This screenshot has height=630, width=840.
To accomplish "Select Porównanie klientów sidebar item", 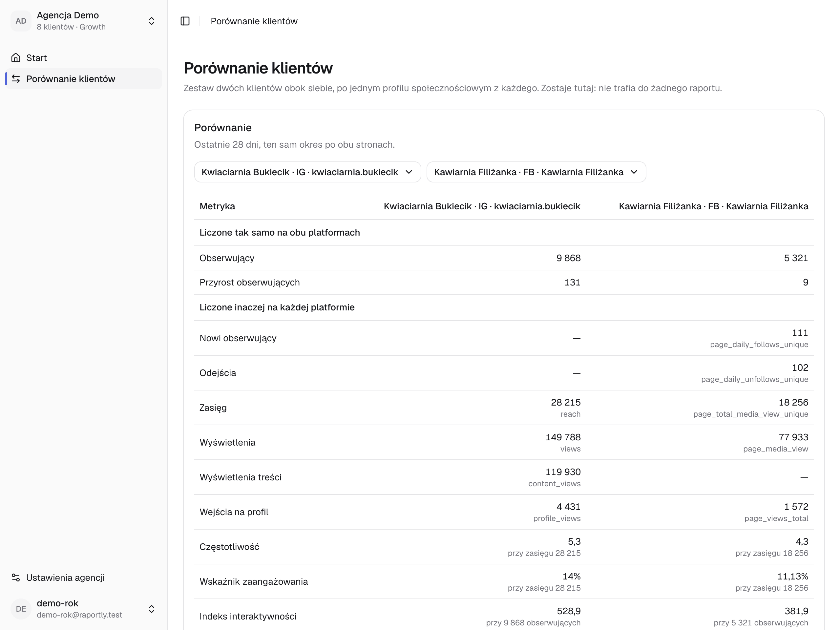I will tap(84, 79).
